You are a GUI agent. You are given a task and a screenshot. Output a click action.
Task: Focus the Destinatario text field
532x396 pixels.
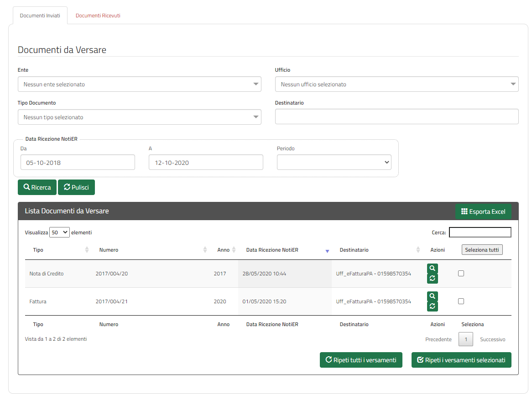pos(396,116)
